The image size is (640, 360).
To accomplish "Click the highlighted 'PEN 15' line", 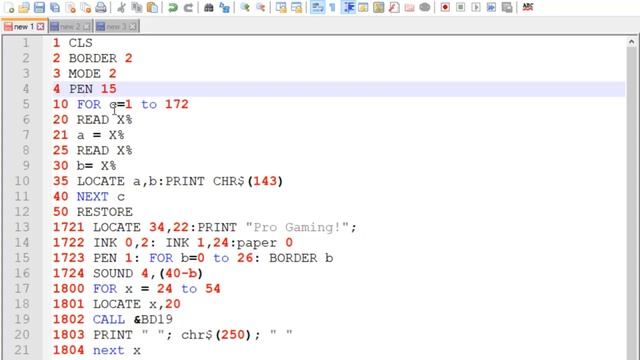I will click(84, 89).
